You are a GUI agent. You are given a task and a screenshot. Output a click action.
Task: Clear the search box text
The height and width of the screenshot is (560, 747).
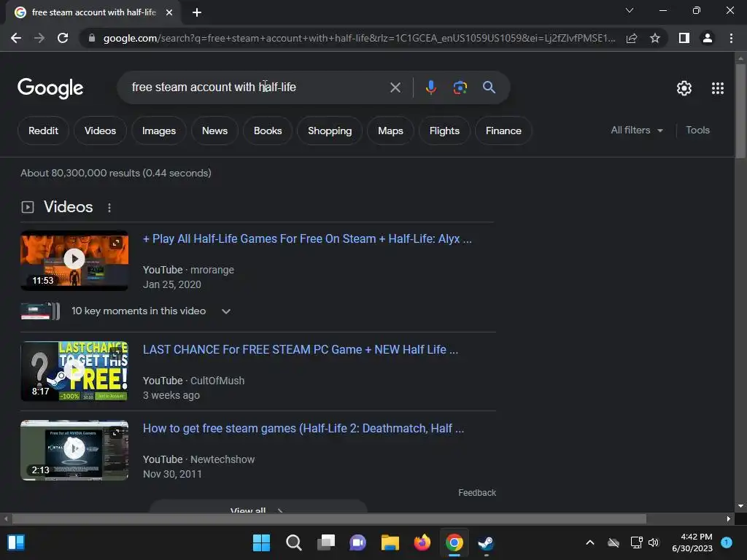coord(395,87)
